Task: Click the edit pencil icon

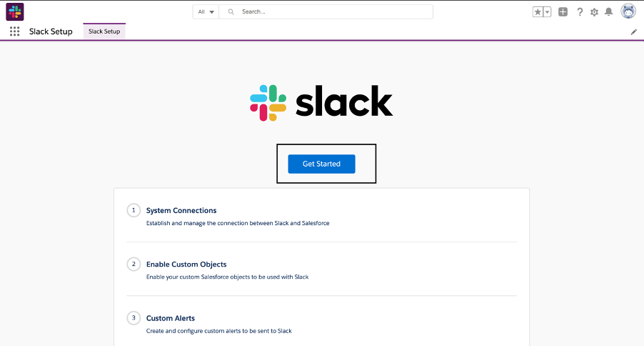Action: tap(634, 32)
